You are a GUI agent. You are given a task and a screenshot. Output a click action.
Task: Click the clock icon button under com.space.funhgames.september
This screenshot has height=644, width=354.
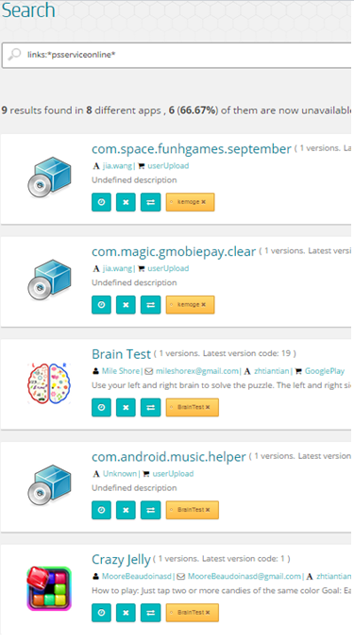[101, 202]
